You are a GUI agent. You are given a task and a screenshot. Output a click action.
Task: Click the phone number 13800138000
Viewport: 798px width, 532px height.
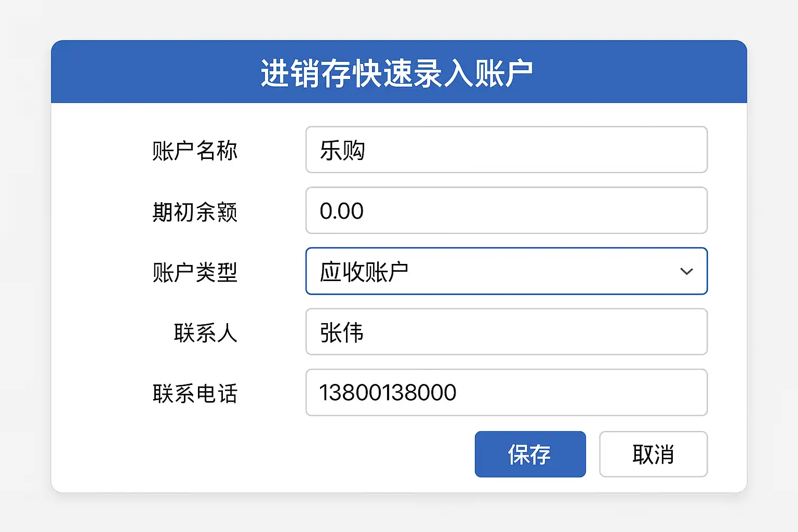tap(388, 392)
